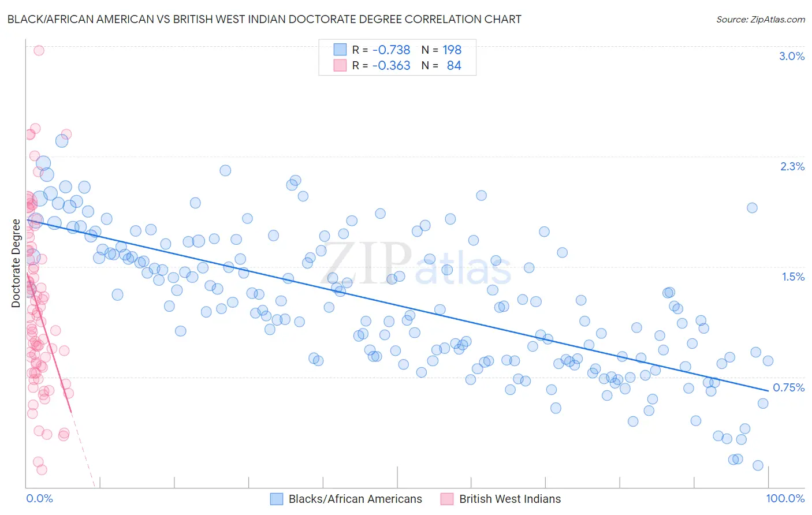812x515 pixels.
Task: Open the Source: ZipAtlas.com link
Action: pos(761,19)
